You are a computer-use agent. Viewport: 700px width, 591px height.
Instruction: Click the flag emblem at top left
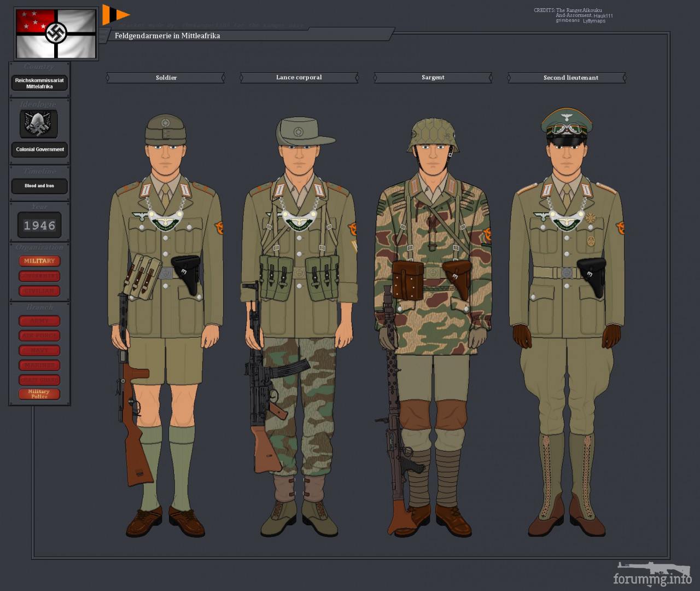click(x=56, y=33)
